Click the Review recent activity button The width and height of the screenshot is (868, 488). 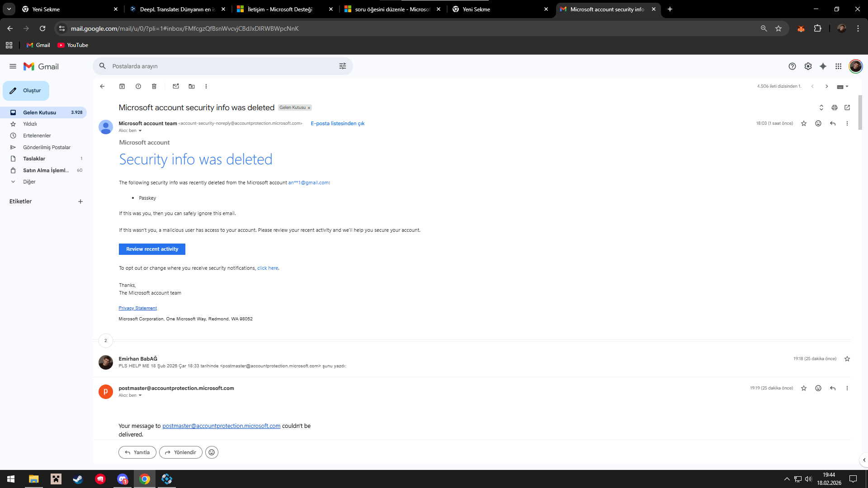(152, 249)
